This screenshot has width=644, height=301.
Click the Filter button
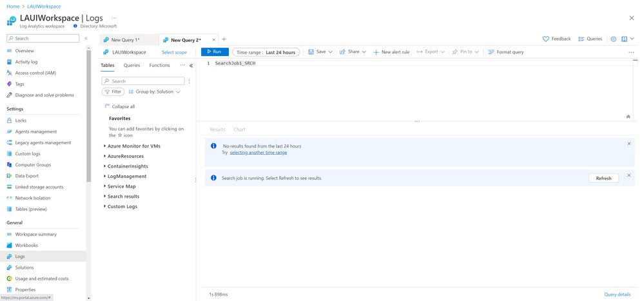(x=113, y=92)
